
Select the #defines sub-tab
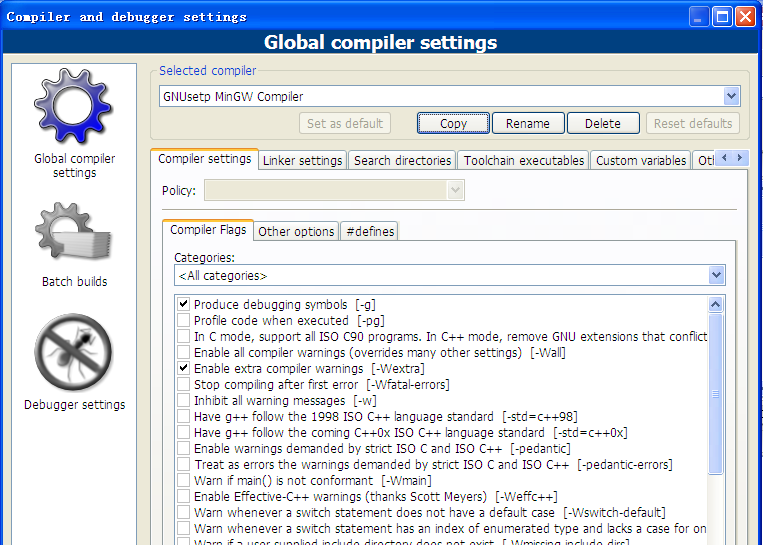tap(370, 232)
